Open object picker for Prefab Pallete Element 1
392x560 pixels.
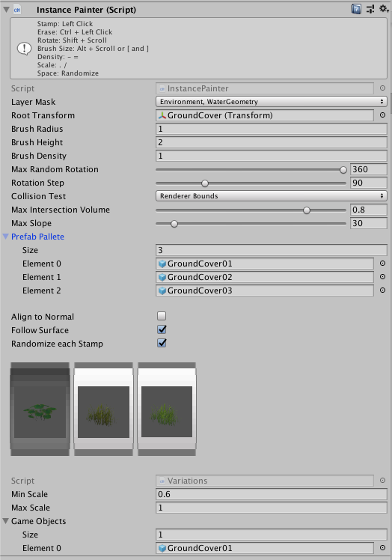382,277
